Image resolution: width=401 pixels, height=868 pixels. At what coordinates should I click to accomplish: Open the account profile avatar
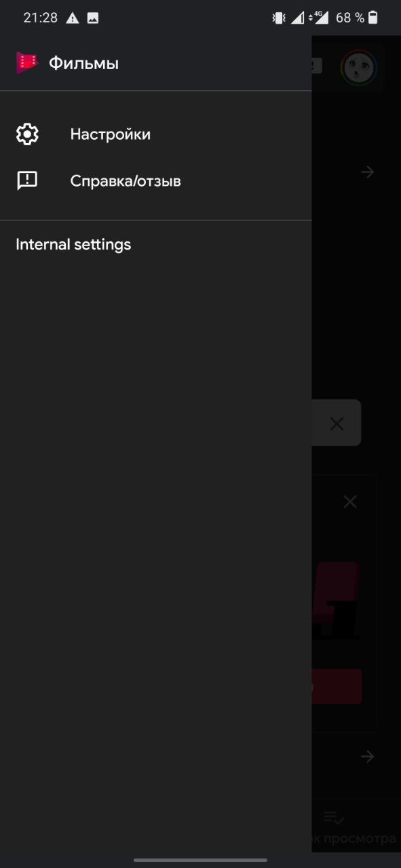tap(359, 66)
